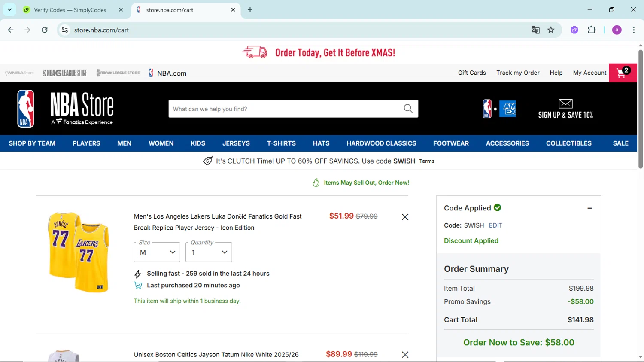
Task: Click the delivery truck banner icon
Action: click(255, 52)
